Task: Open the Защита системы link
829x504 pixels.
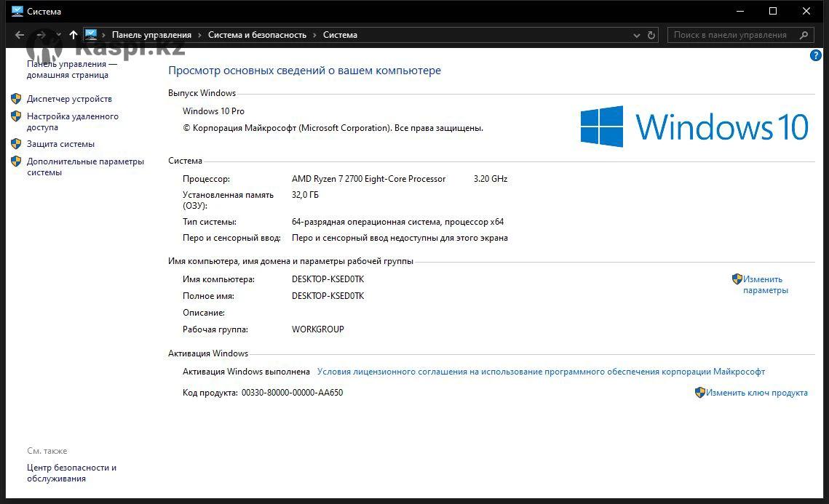Action: point(60,144)
